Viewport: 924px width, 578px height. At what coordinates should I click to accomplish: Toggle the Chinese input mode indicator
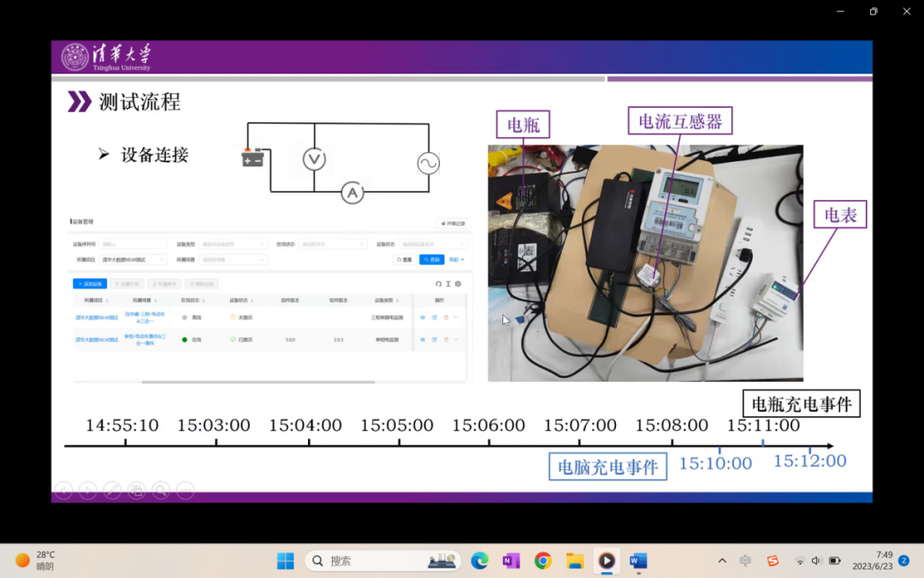pos(745,560)
